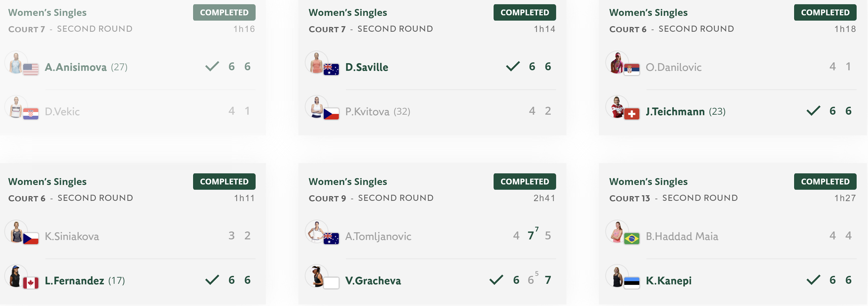Image resolution: width=868 pixels, height=306 pixels.
Task: Click the Estonian flag next to K.Kanepi
Action: [631, 283]
